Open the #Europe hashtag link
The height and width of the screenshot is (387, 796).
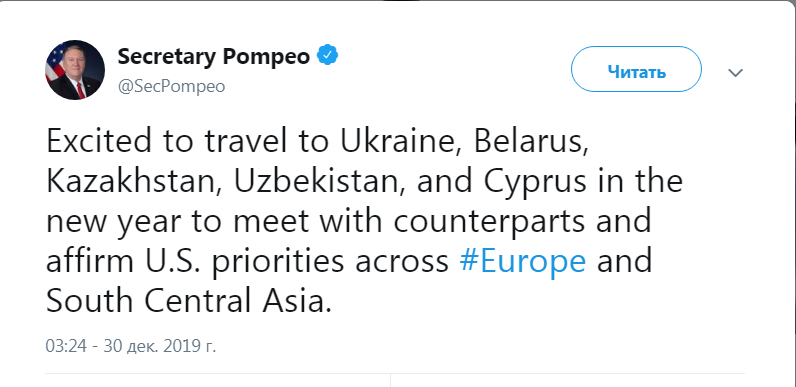tap(522, 262)
